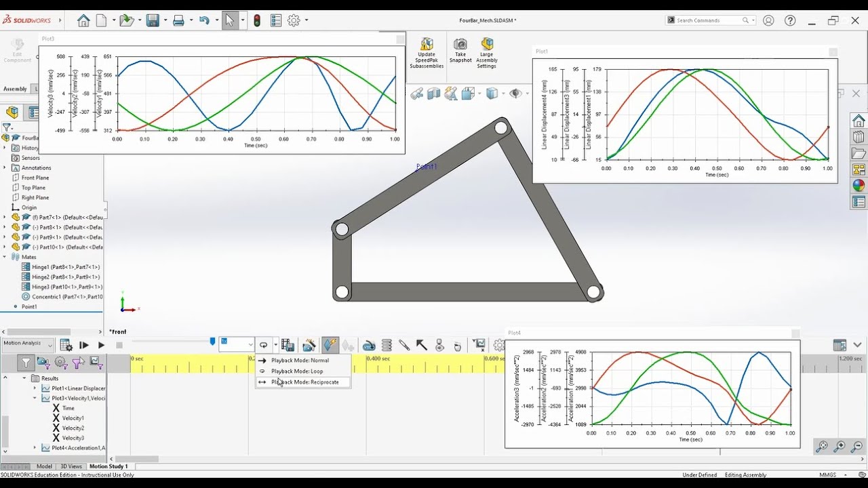Click the Rebuild traffic light icon
The height and width of the screenshot is (488, 868).
(257, 20)
